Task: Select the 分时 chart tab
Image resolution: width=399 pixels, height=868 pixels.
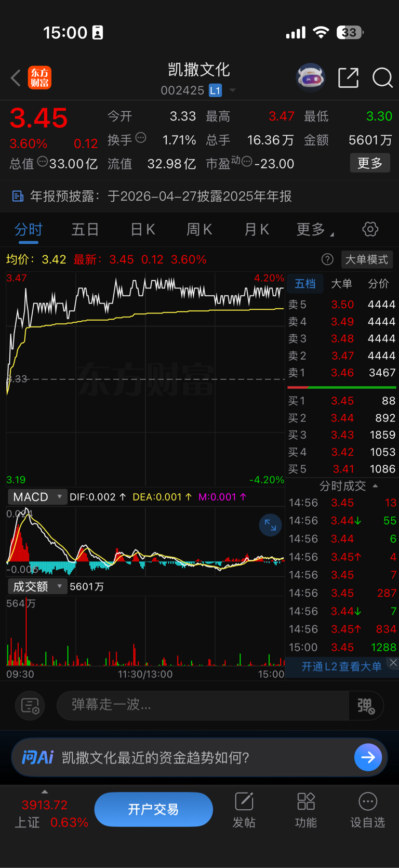Action: (x=28, y=229)
